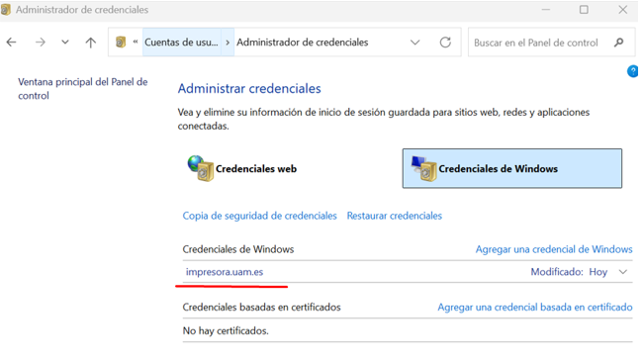Click the No hay certificados text
This screenshot has width=644, height=361.
click(x=226, y=330)
